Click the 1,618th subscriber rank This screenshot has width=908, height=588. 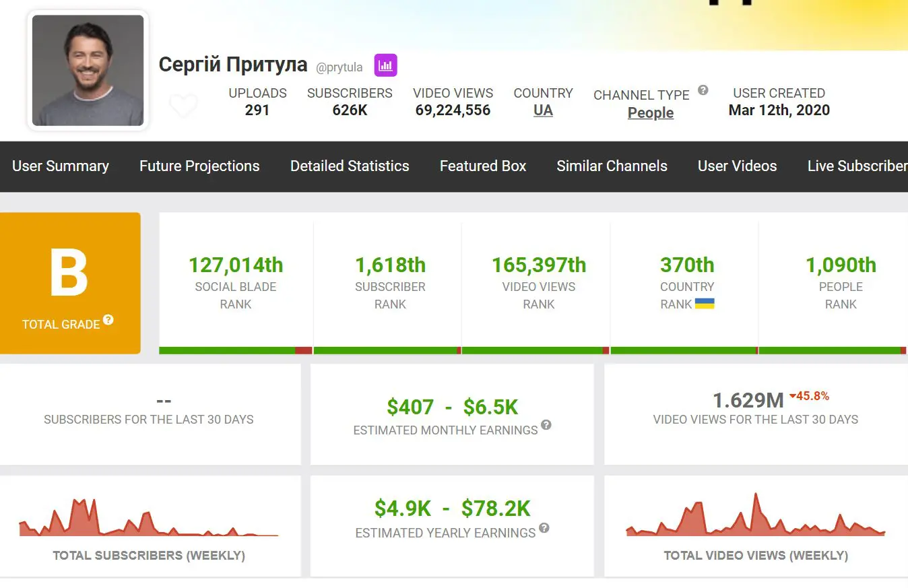click(x=391, y=265)
